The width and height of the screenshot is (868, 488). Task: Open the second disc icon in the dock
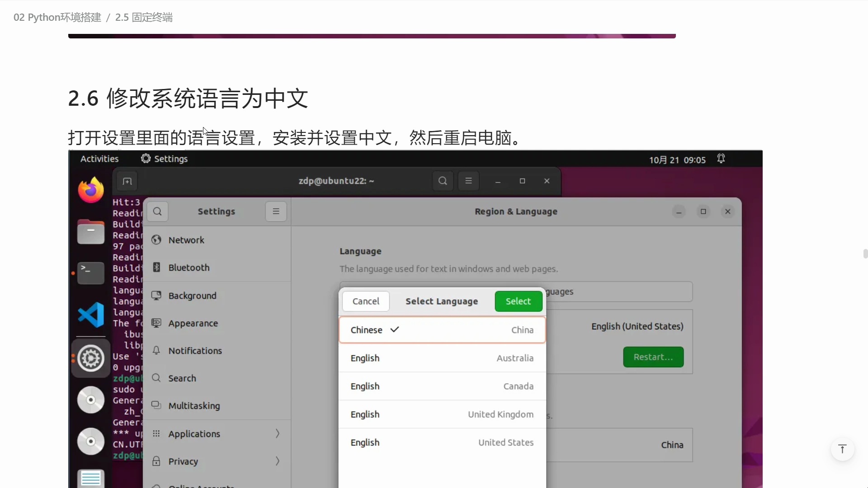(91, 441)
